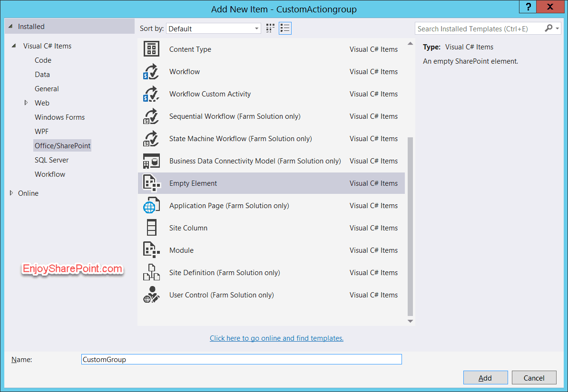
Task: Select Business Data Connectivity Model icon
Action: point(151,161)
